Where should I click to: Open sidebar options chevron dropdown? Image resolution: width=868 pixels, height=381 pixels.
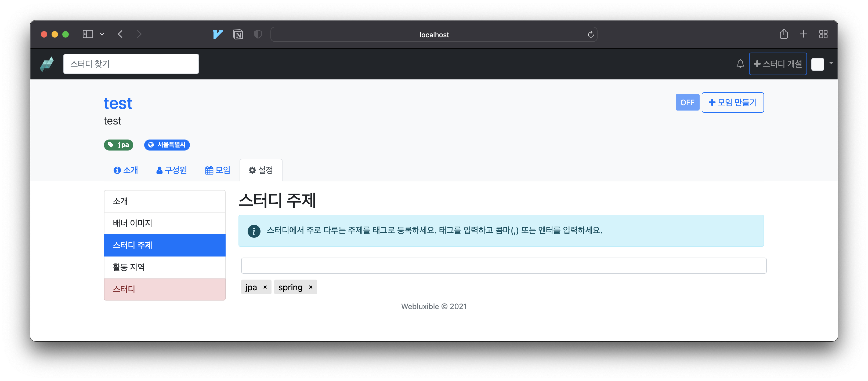[102, 34]
